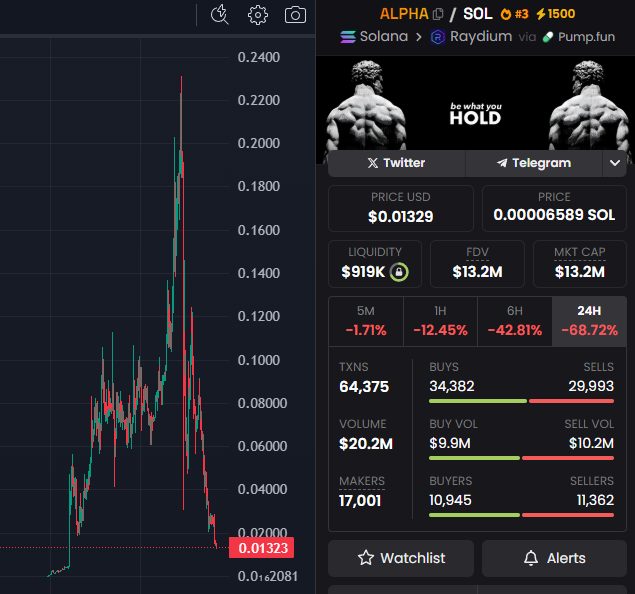Open the Twitter link button

coord(396,163)
